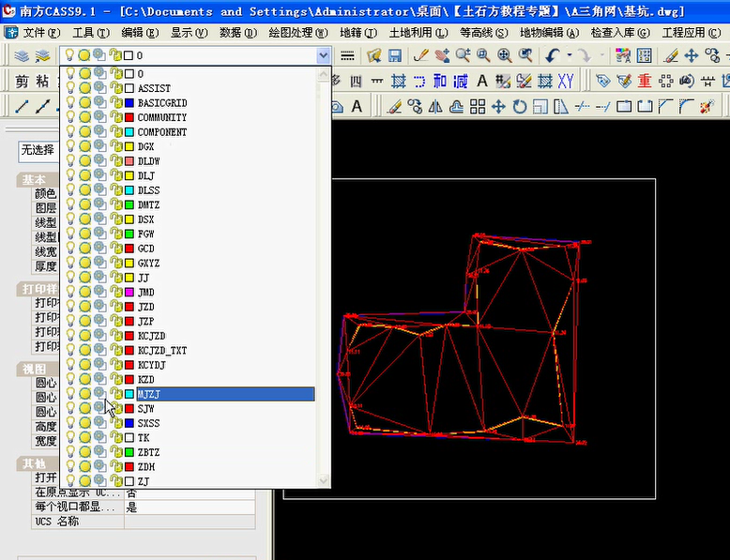Select the zoom window icon

click(x=483, y=56)
